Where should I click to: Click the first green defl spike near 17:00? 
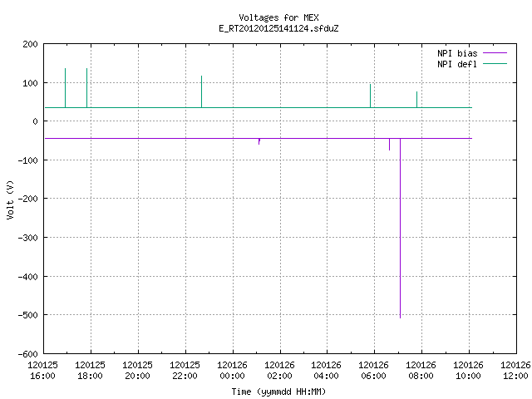tap(65, 88)
